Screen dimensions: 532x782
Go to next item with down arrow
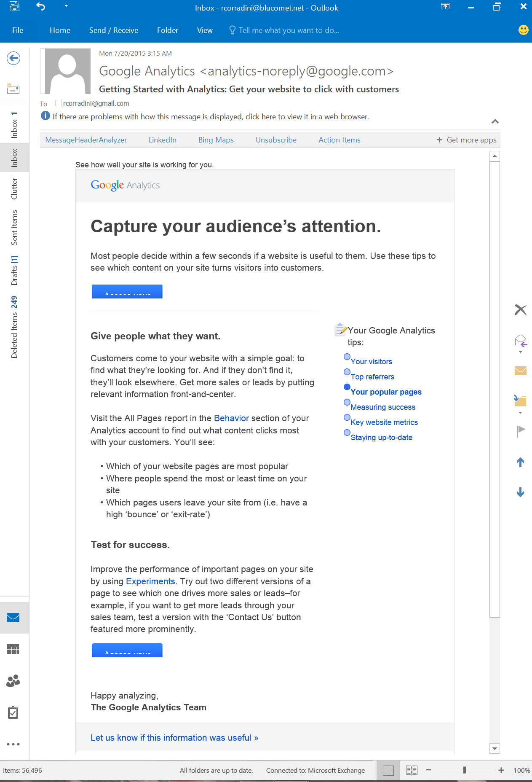point(521,492)
